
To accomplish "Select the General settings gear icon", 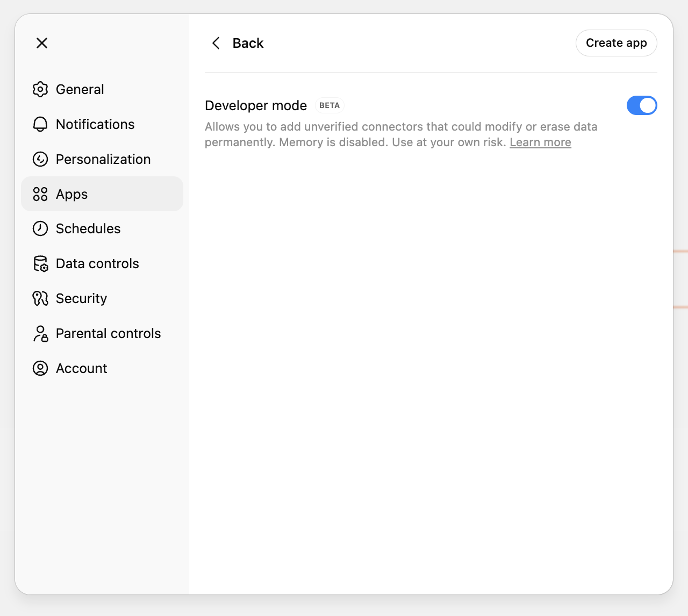I will [40, 89].
